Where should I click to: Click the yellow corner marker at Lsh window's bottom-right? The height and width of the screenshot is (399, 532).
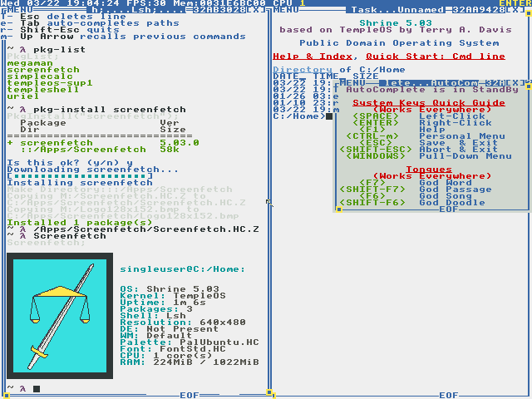click(x=269, y=392)
